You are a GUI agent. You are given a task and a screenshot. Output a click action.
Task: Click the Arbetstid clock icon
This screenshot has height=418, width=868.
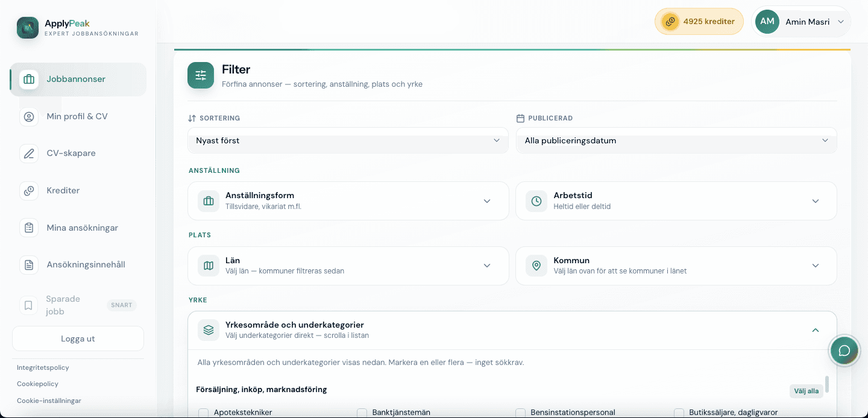(x=536, y=201)
